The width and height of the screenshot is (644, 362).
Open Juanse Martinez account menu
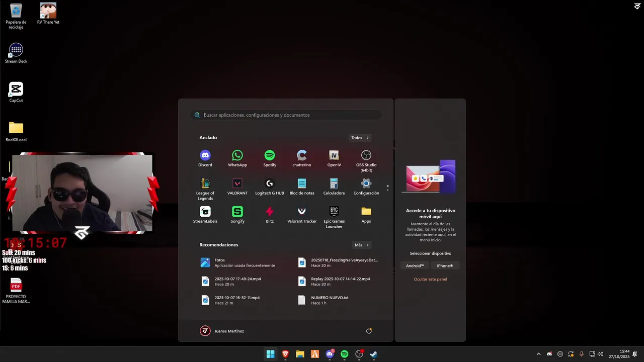(222, 331)
